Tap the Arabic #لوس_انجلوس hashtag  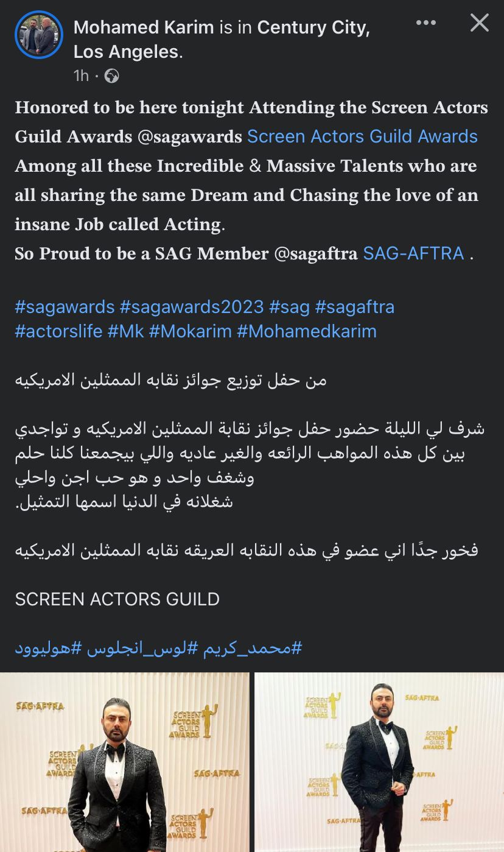141,648
